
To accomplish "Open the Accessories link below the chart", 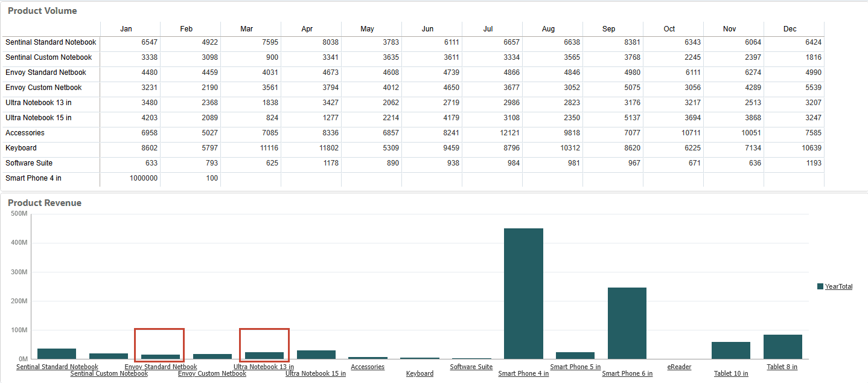I will [368, 367].
